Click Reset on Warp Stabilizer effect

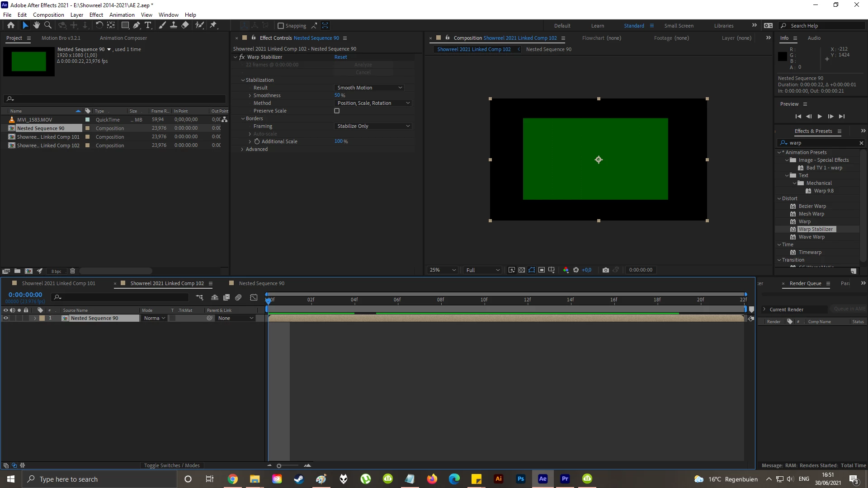click(340, 57)
